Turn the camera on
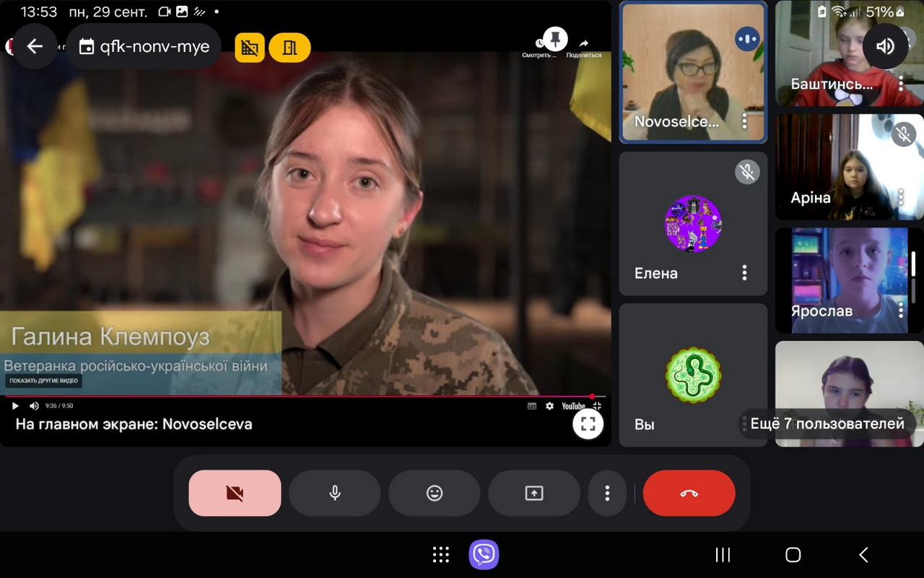 pyautogui.click(x=235, y=493)
